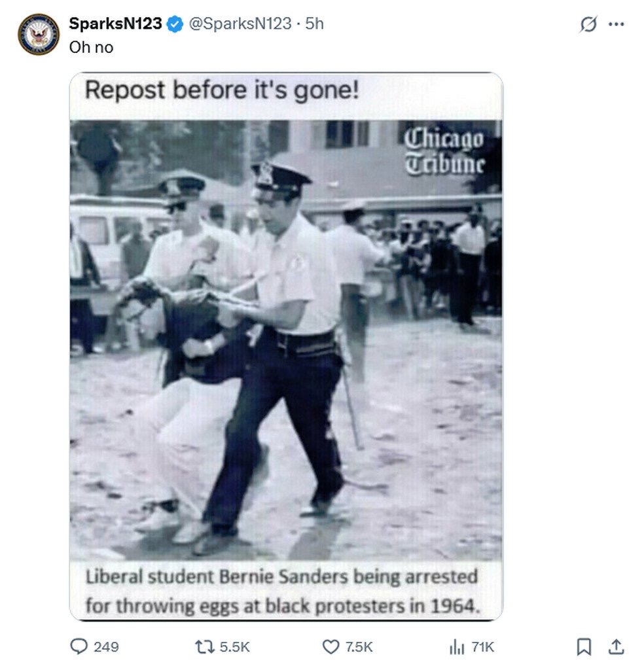
Task: Click the "Repost before it's gone!" image header
Action: [x=222, y=90]
